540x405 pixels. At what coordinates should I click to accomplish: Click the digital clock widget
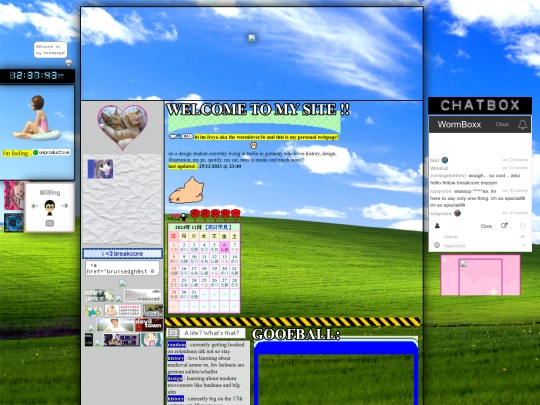pyautogui.click(x=37, y=76)
